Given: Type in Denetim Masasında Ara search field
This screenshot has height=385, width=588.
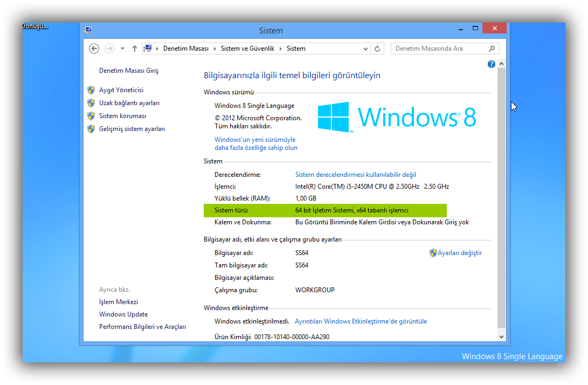Looking at the screenshot, I should tap(439, 49).
